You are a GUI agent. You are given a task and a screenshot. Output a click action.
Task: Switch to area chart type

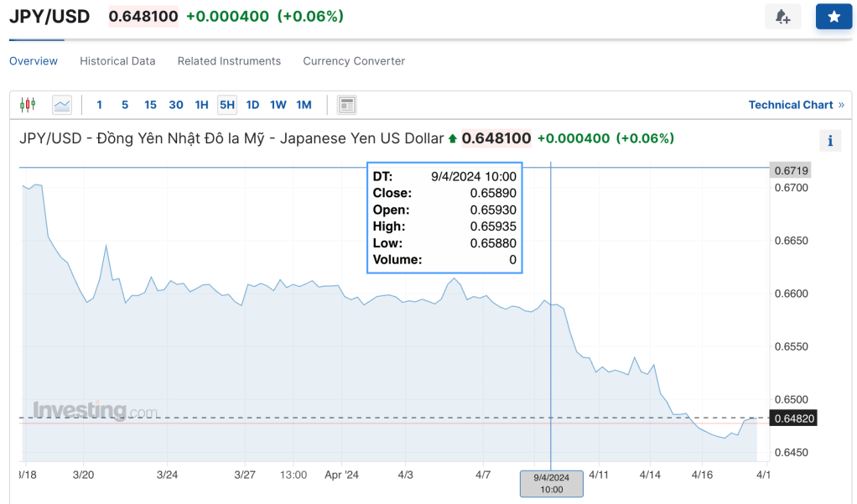coord(62,105)
